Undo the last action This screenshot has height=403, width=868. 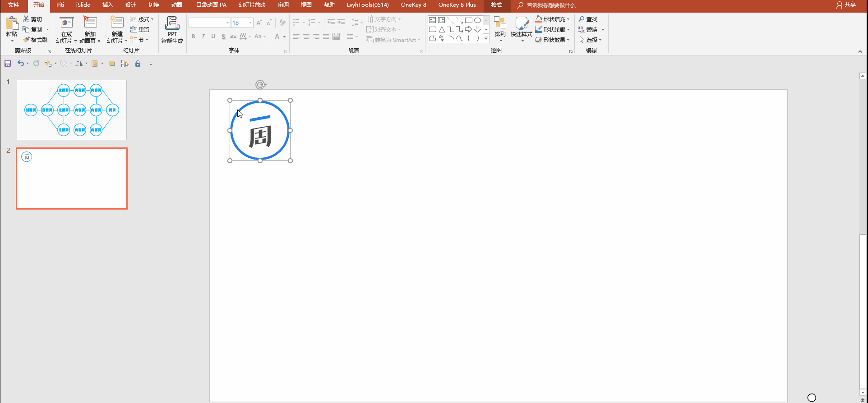pyautogui.click(x=20, y=64)
